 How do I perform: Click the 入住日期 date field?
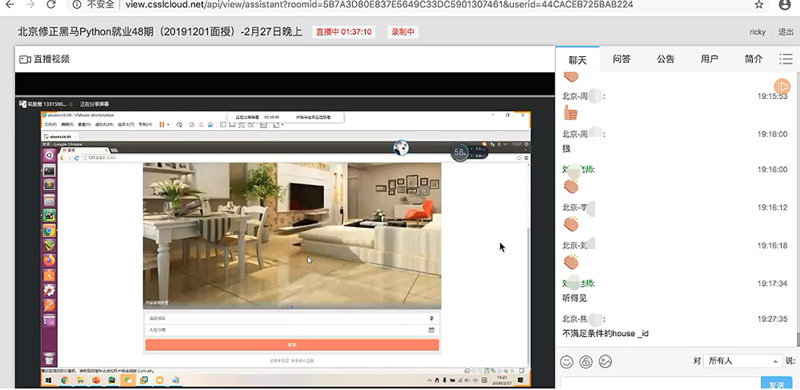pyautogui.click(x=292, y=330)
